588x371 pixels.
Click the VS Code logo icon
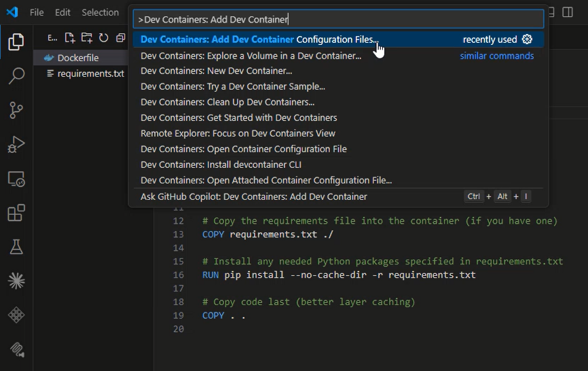tap(12, 12)
